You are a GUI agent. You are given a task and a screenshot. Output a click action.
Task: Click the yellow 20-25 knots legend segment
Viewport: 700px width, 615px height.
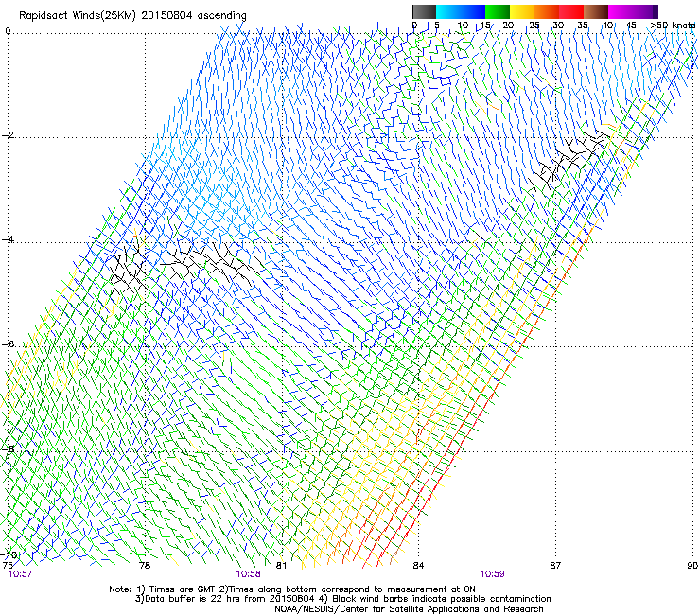click(522, 11)
